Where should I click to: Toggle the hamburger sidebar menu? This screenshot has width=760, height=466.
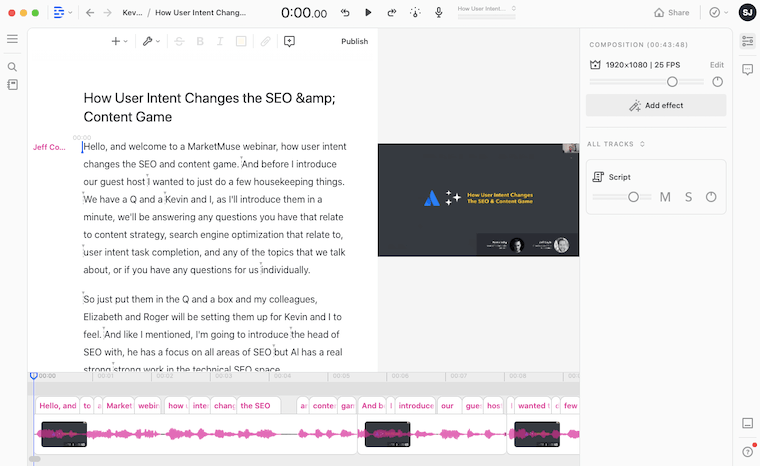click(x=13, y=39)
